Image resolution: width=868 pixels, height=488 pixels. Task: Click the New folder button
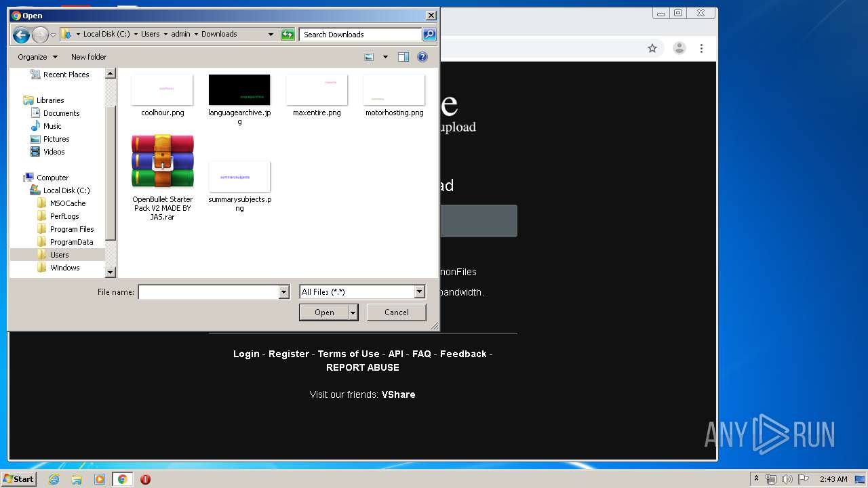tap(89, 57)
